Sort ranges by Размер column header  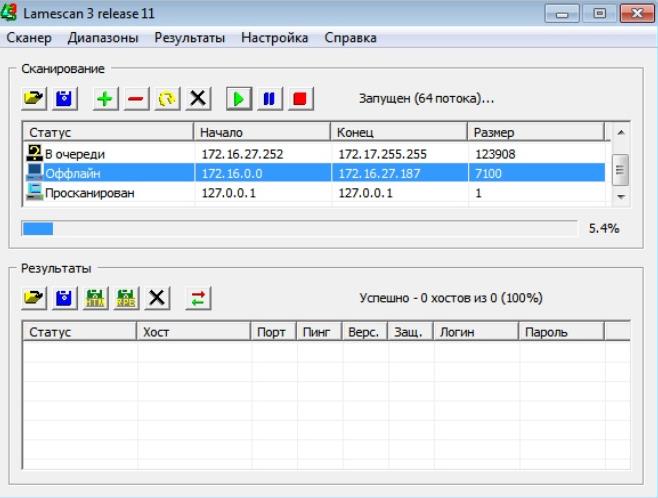[x=535, y=132]
